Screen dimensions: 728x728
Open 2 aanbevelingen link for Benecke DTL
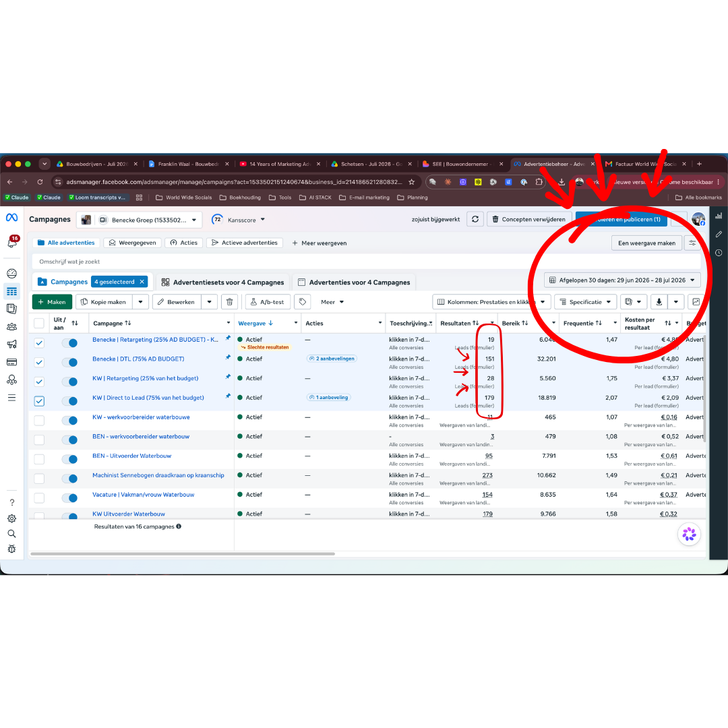click(x=332, y=359)
